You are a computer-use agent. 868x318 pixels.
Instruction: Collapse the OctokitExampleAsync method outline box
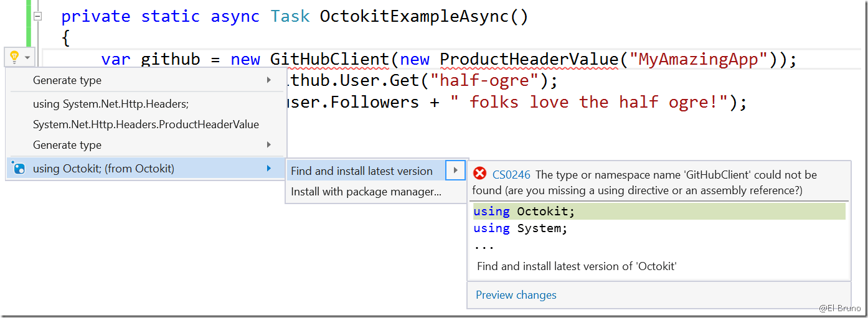click(x=38, y=17)
